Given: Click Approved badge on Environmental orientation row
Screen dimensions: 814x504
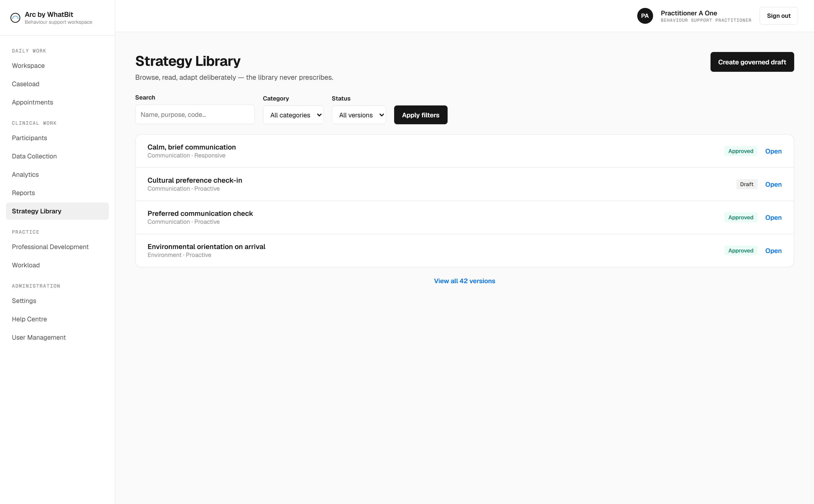Looking at the screenshot, I should (x=740, y=251).
